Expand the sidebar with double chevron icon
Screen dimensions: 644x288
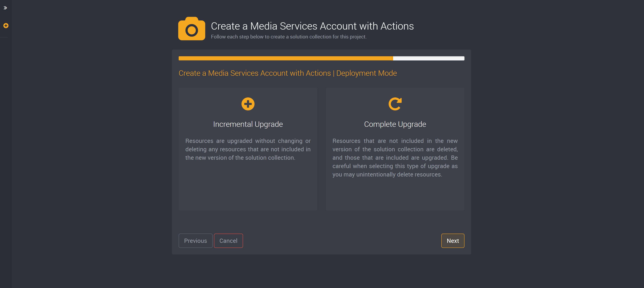coord(6,8)
